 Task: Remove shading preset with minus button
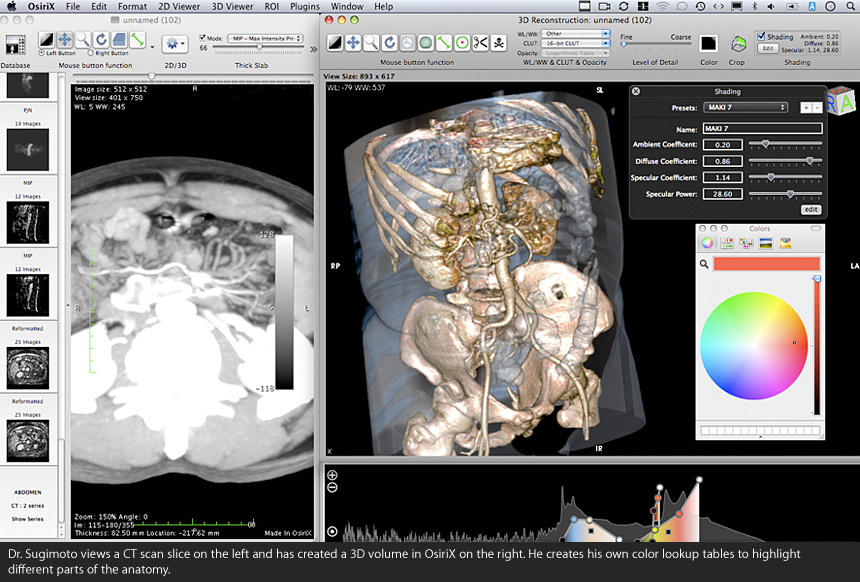pyautogui.click(x=817, y=108)
